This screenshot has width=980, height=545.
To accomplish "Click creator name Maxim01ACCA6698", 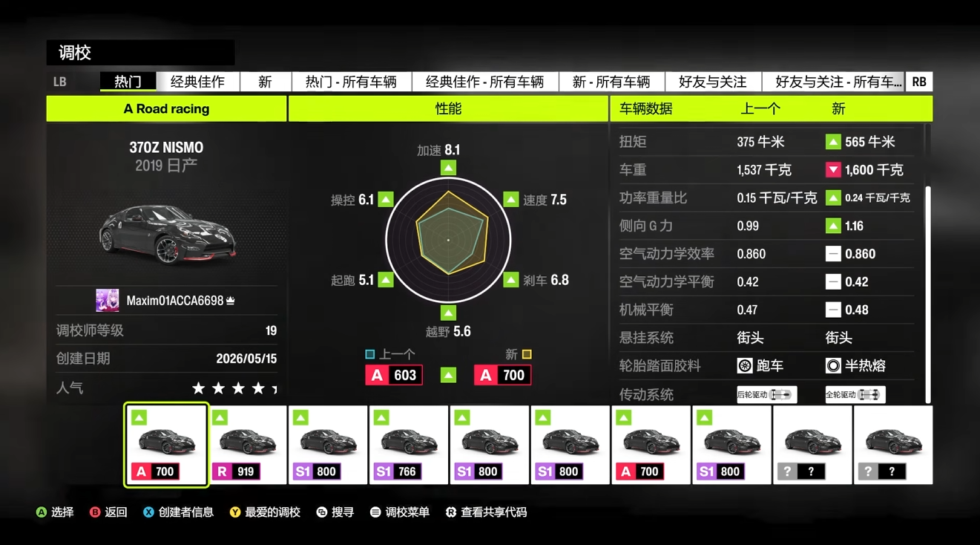I will click(175, 301).
